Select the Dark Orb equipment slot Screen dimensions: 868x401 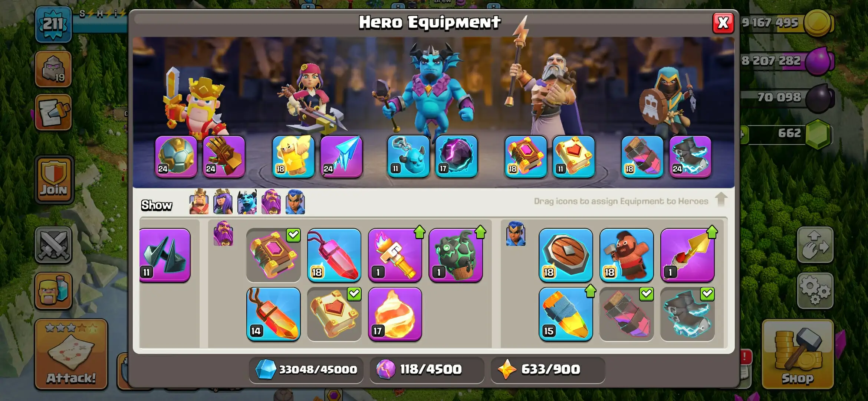[x=456, y=156]
